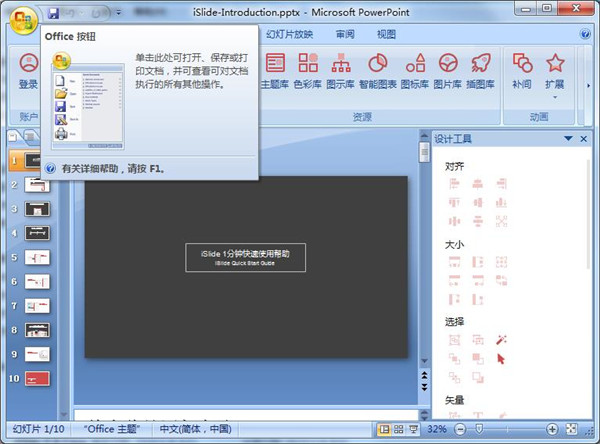This screenshot has height=444, width=600.
Task: Click the notes pane text area
Action: tap(245, 416)
